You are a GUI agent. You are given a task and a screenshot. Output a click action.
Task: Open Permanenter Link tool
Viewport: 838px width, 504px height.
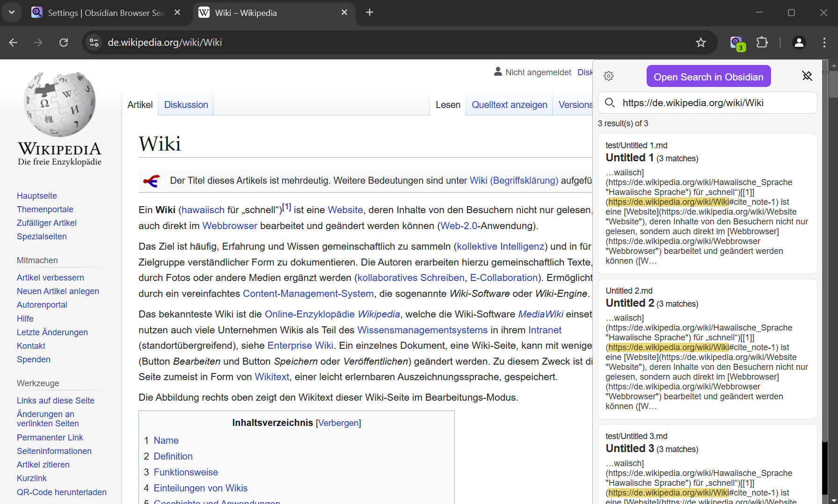(50, 438)
